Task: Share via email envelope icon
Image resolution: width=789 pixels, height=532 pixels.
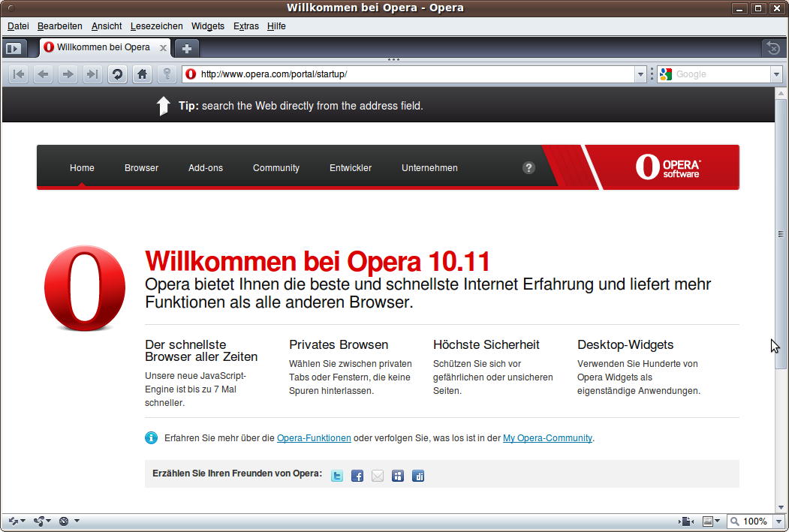Action: [378, 476]
